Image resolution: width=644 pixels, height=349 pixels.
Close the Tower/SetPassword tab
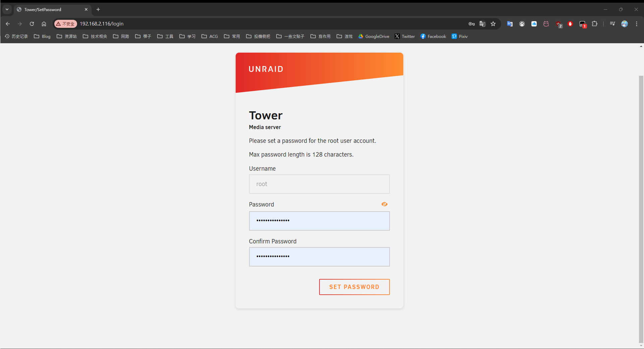pos(86,9)
